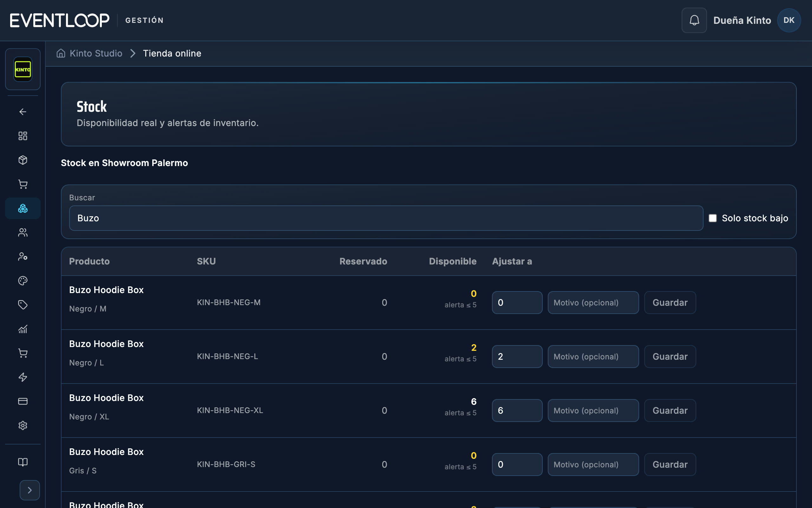
Task: Click variant label Negro / XL
Action: pos(89,417)
